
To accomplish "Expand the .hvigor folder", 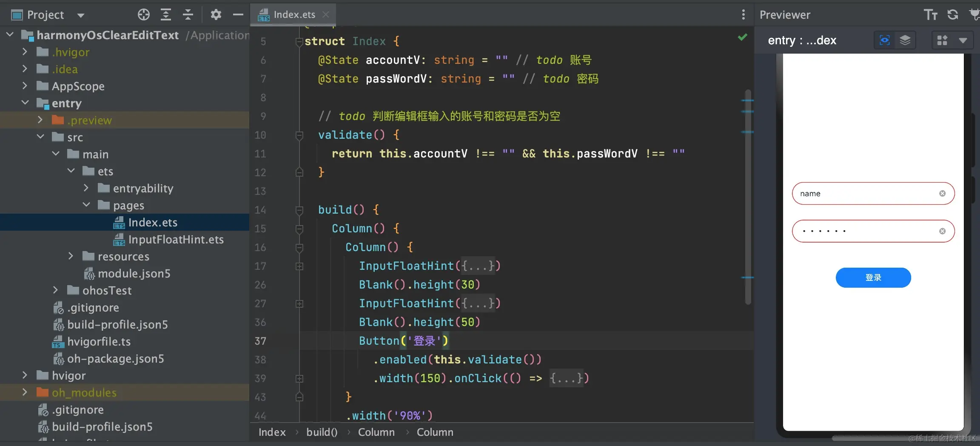I will [x=25, y=51].
